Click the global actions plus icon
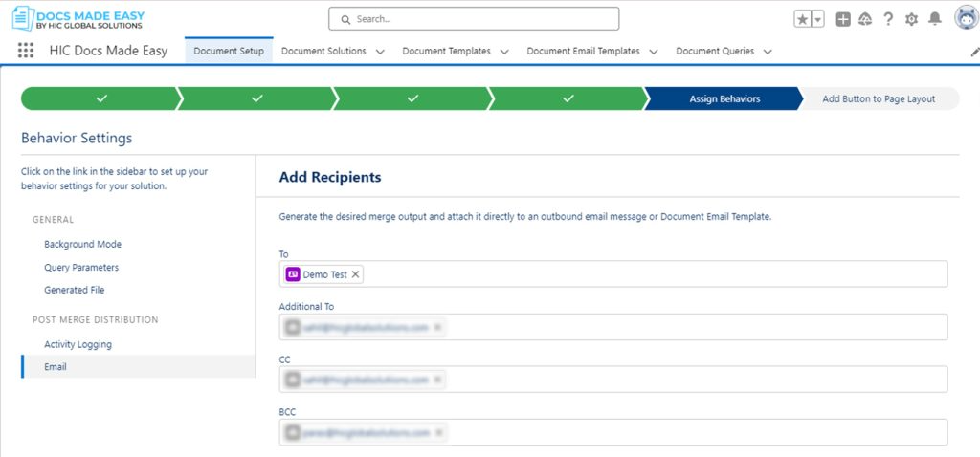 point(843,19)
